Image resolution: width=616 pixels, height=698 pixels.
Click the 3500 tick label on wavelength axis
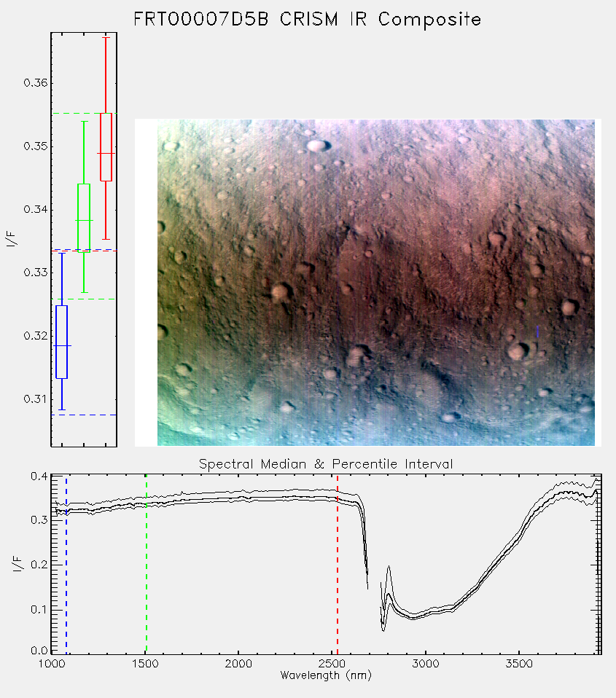519,664
